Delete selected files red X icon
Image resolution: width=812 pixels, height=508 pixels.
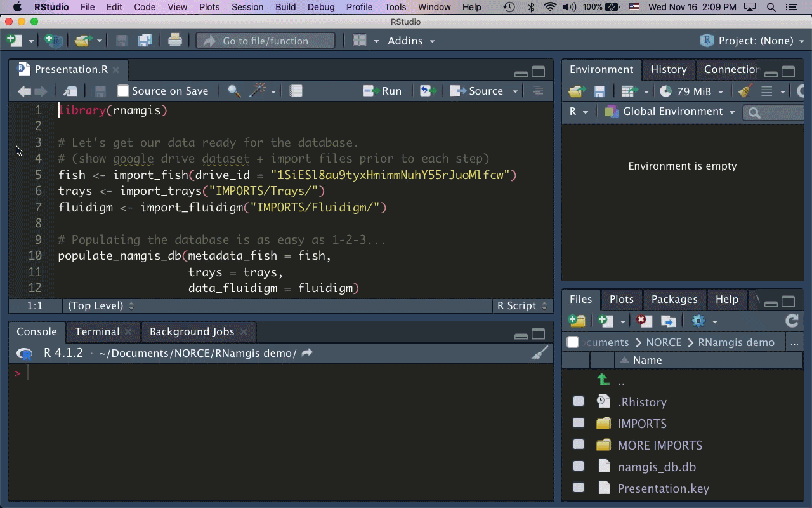[644, 321]
